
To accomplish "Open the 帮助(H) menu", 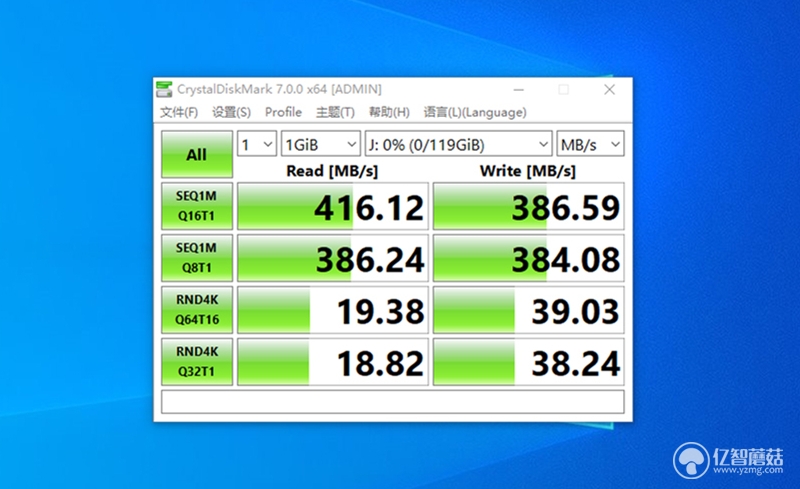I will click(389, 112).
